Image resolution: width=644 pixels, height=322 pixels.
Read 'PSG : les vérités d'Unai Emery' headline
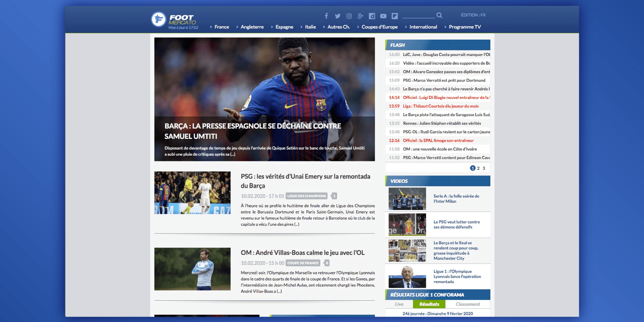pos(306,181)
